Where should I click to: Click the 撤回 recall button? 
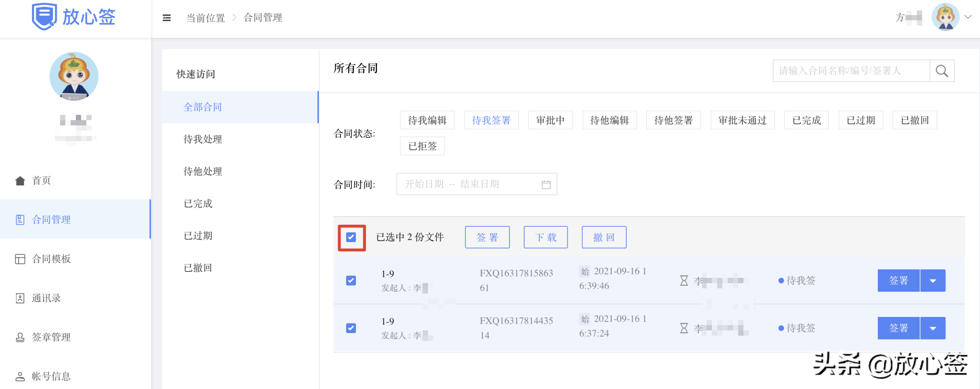(x=604, y=237)
